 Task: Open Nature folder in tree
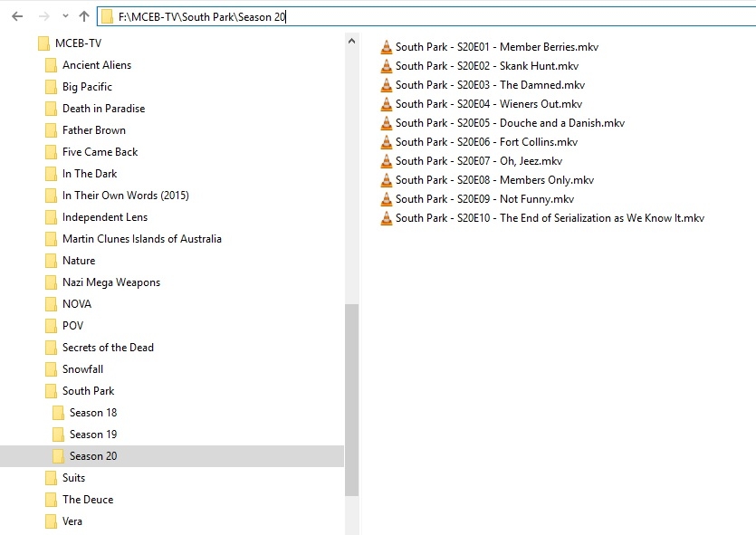79,261
